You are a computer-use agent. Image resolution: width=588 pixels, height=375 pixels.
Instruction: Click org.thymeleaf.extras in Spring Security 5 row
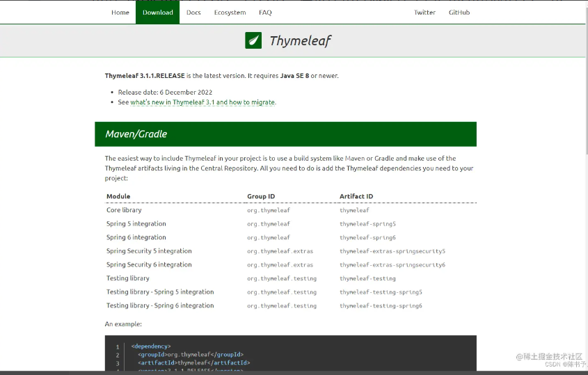coord(280,251)
